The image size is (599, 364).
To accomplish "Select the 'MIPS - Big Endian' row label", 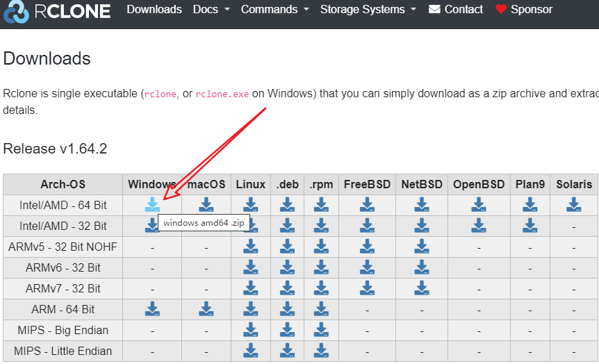I will click(63, 330).
